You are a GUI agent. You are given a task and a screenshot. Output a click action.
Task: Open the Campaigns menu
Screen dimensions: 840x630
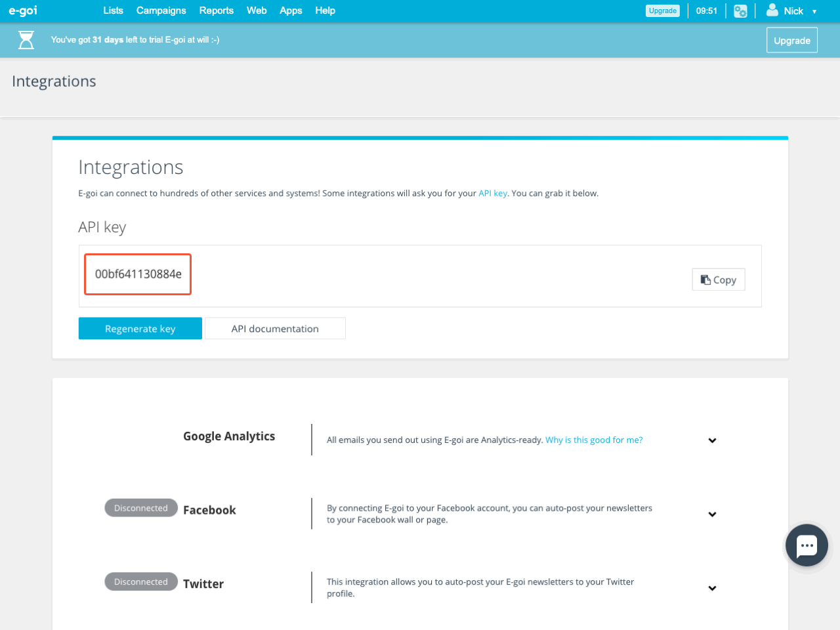[161, 10]
